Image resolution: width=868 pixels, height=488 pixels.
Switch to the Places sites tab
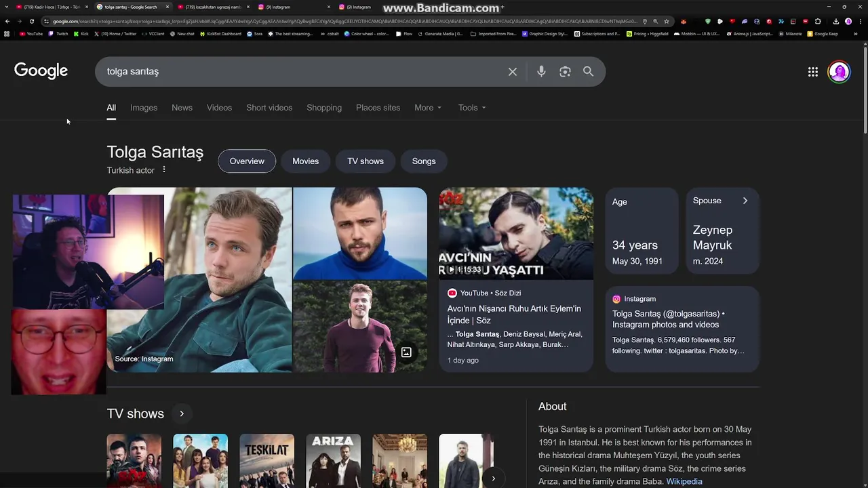coord(378,108)
